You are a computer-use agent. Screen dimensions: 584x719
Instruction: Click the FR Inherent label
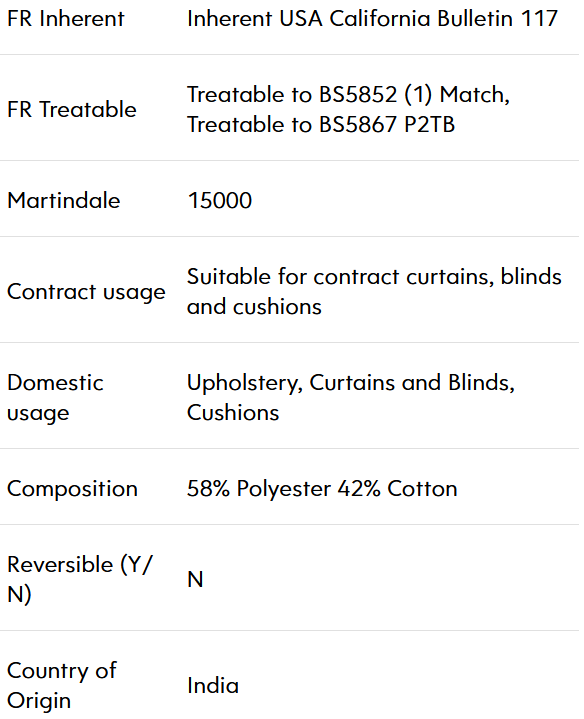click(x=66, y=19)
